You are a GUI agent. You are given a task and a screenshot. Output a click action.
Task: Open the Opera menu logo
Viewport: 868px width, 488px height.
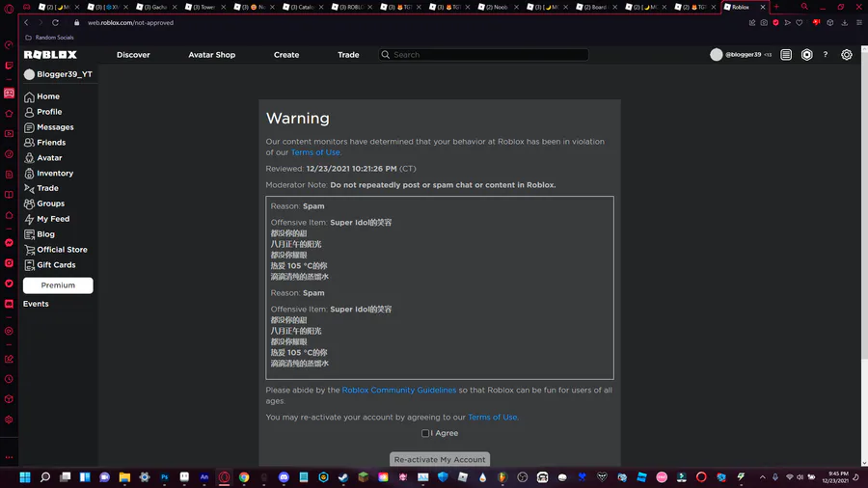[9, 7]
